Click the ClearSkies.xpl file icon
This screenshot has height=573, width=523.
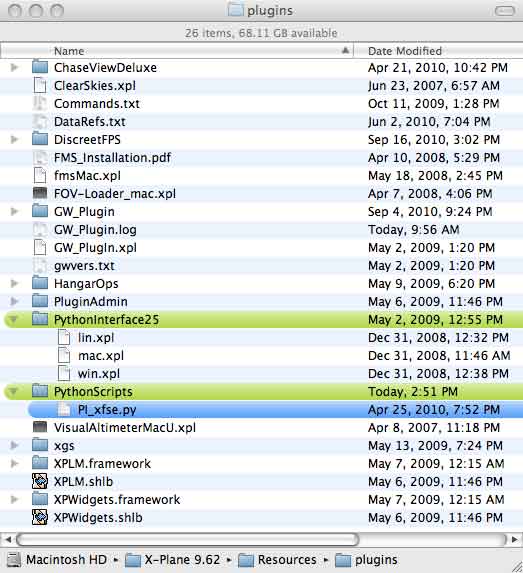tap(40, 86)
